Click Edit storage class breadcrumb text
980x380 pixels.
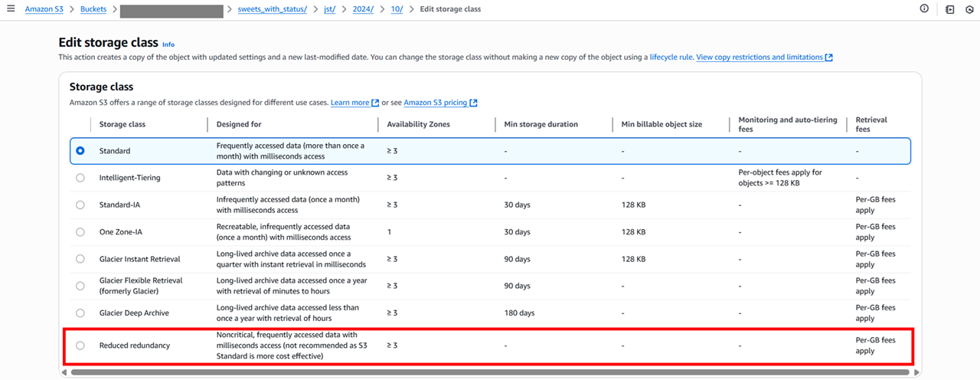pos(451,9)
